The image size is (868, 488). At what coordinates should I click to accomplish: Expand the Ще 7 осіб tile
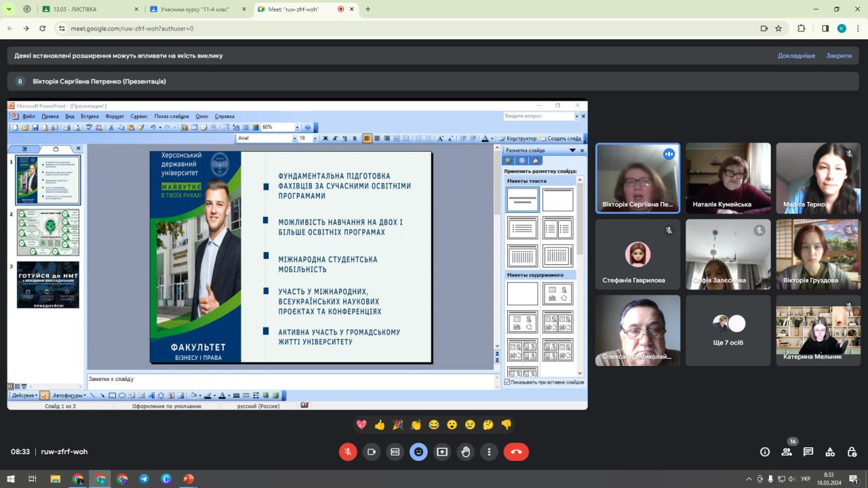(x=728, y=330)
